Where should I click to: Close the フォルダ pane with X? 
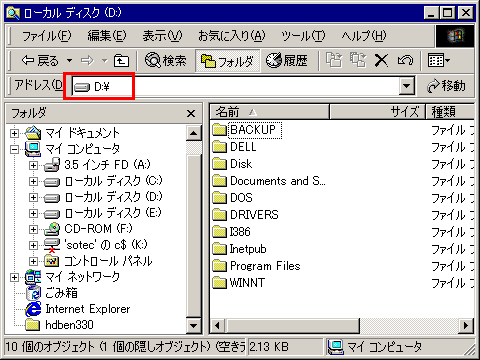click(191, 113)
